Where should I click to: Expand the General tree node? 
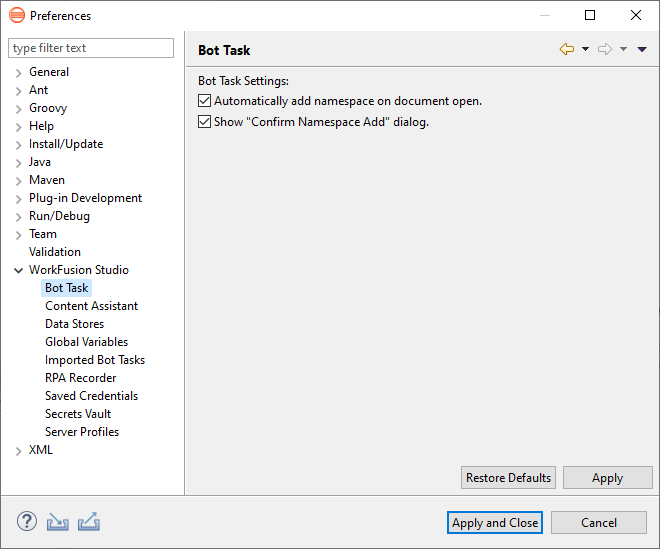pos(18,73)
